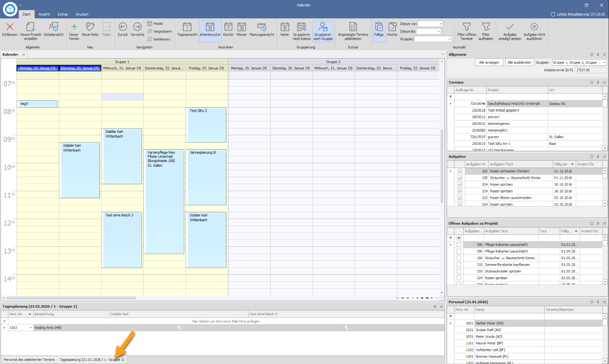Open Pers.-Nr. 1302 dropdown arrow

pyautogui.click(x=31, y=328)
